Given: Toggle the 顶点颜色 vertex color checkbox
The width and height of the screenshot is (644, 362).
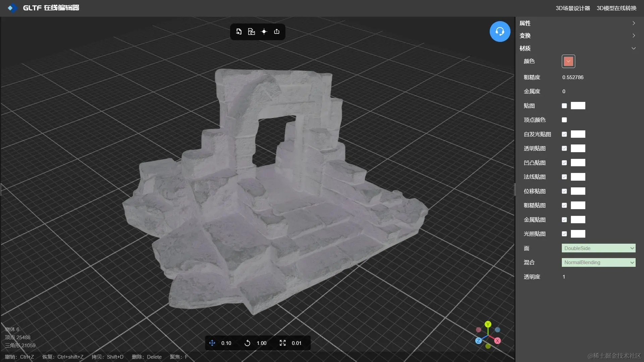Looking at the screenshot, I should (564, 120).
